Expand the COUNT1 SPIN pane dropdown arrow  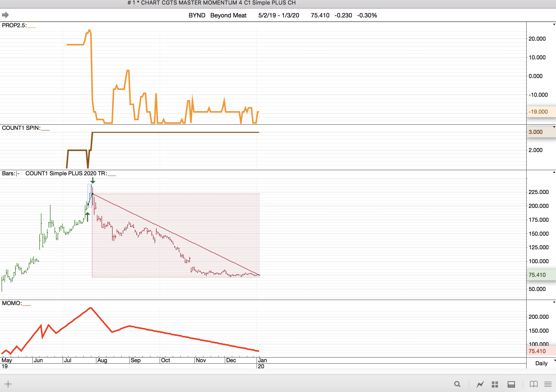pos(554,127)
